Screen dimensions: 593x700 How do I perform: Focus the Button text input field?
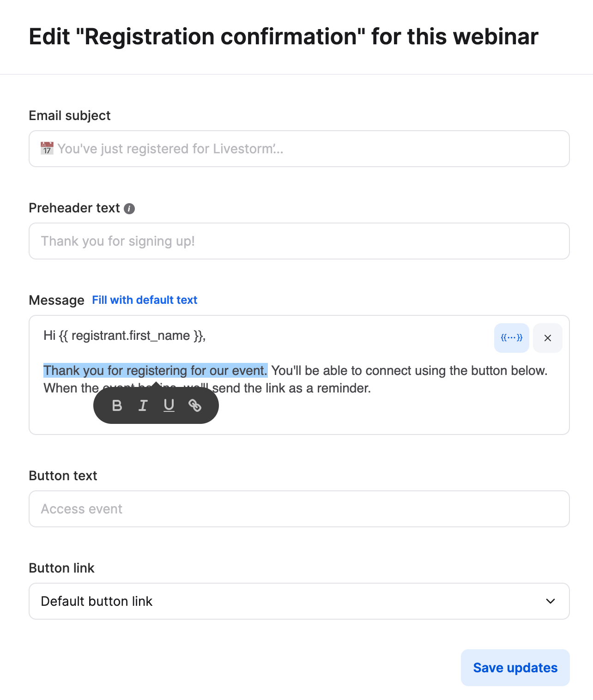299,509
